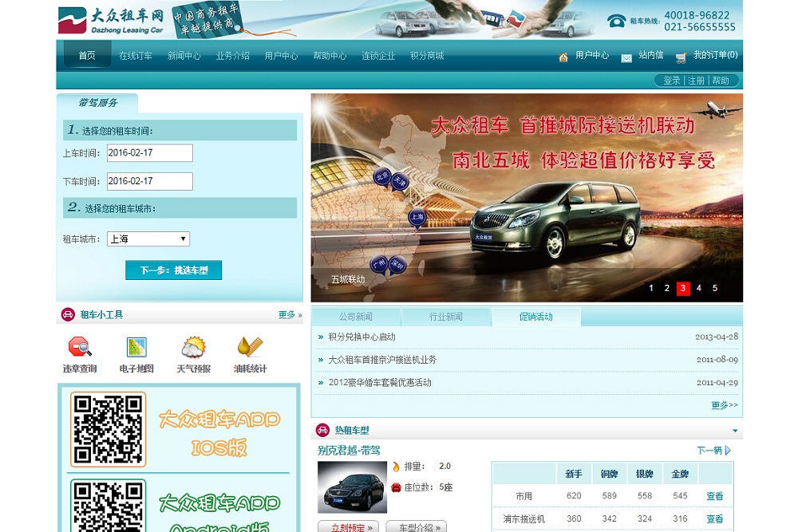Open news item 积分兑换中心启动
Viewport: 798px width, 532px height.
coord(361,337)
